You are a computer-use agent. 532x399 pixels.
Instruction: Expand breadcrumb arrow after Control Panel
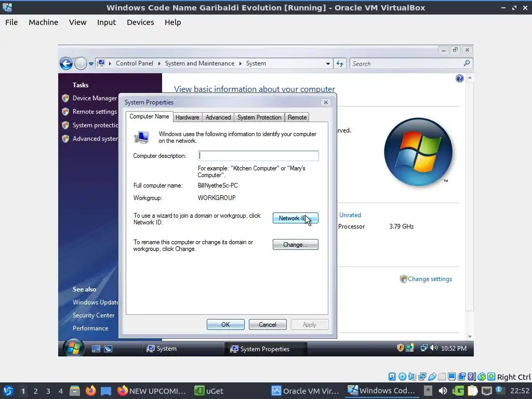tap(159, 63)
